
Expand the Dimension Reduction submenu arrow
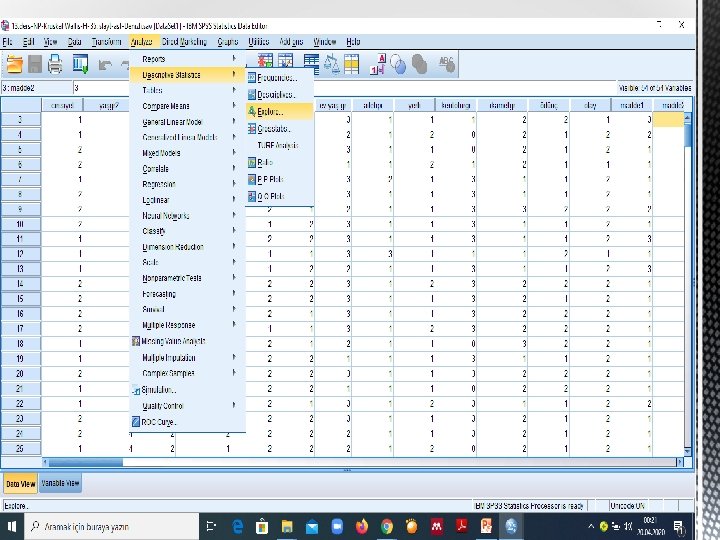tap(234, 246)
